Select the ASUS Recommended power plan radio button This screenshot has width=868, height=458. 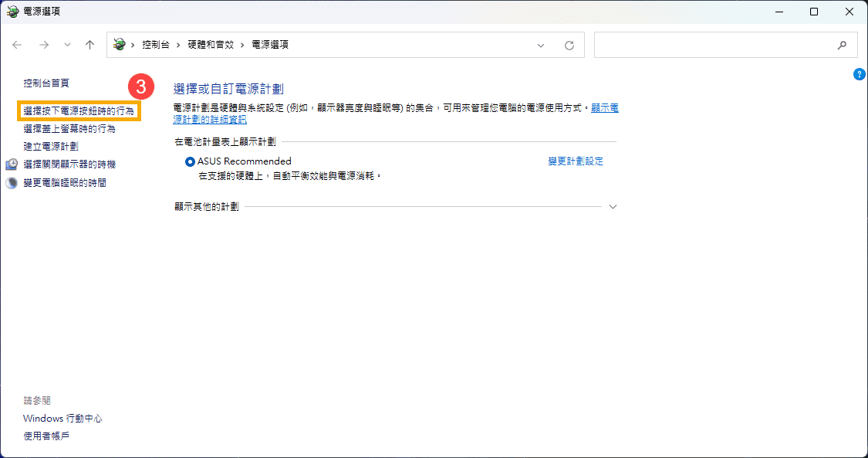[190, 161]
